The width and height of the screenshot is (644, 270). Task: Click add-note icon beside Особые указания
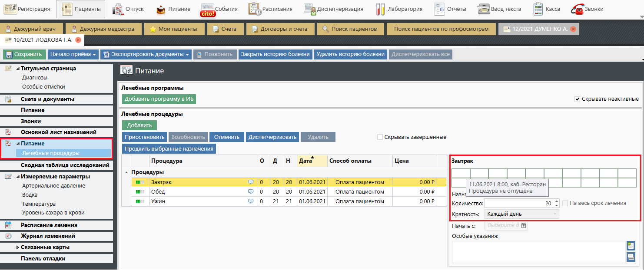click(x=631, y=246)
